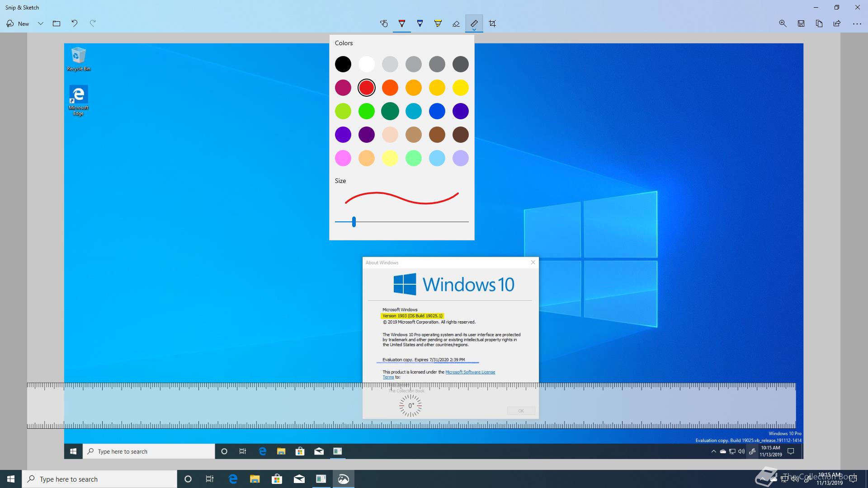Screen dimensions: 868x488
Task: Save the snip with the floppy icon
Action: tap(801, 23)
